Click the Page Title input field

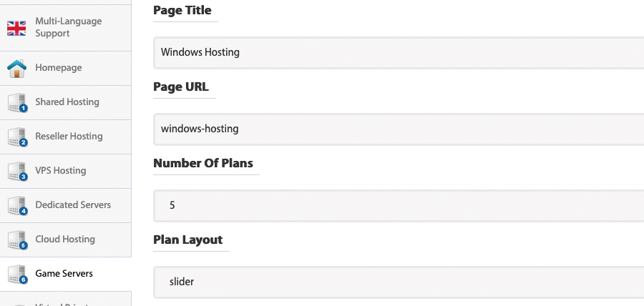click(x=399, y=52)
